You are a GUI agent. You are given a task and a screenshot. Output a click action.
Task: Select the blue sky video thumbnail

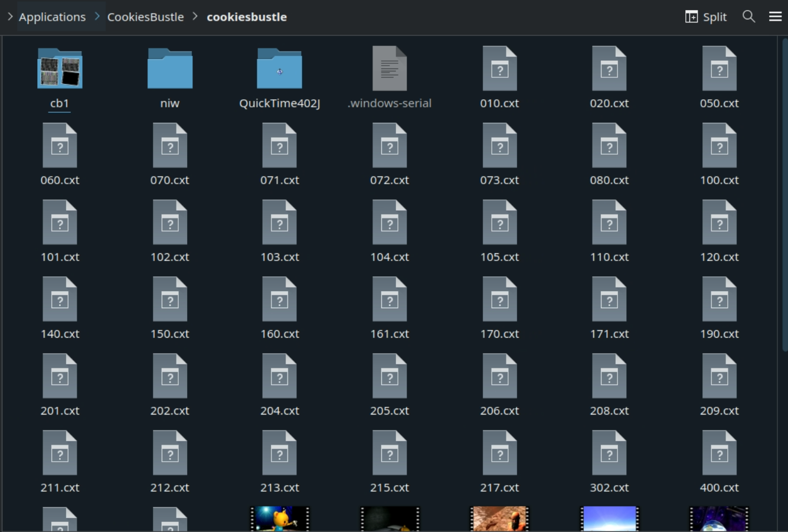(610, 519)
